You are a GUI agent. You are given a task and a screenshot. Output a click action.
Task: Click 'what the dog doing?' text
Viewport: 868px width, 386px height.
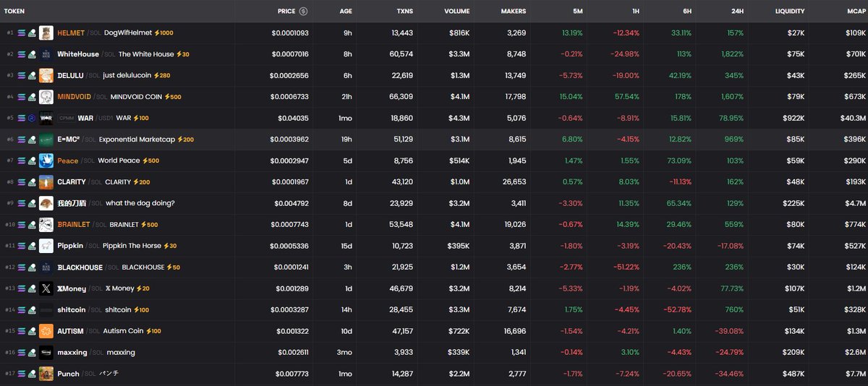click(x=140, y=203)
